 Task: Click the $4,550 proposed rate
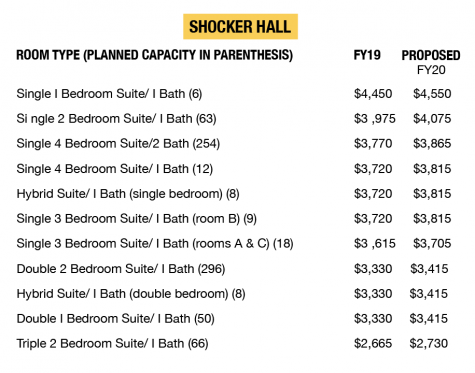point(432,94)
